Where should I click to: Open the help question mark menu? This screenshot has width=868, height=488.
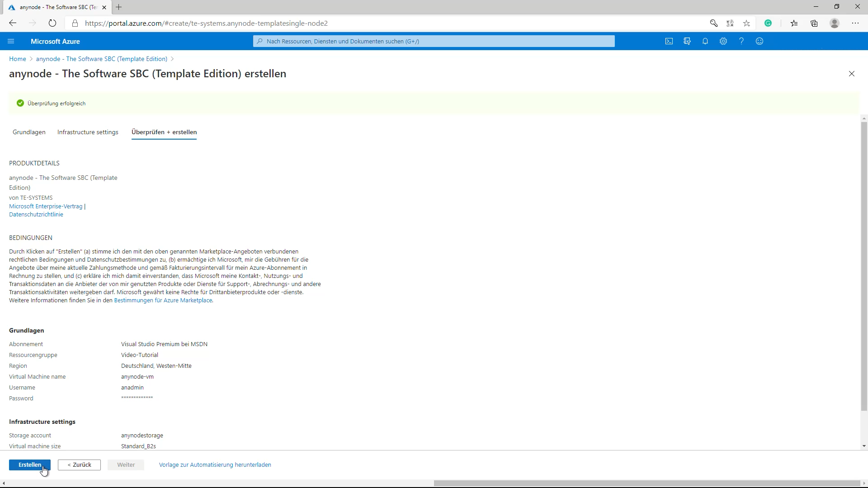[x=741, y=41]
